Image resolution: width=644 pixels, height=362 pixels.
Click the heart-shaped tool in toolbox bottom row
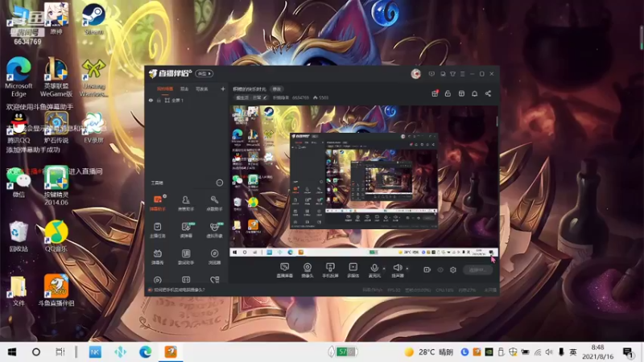[x=214, y=280]
